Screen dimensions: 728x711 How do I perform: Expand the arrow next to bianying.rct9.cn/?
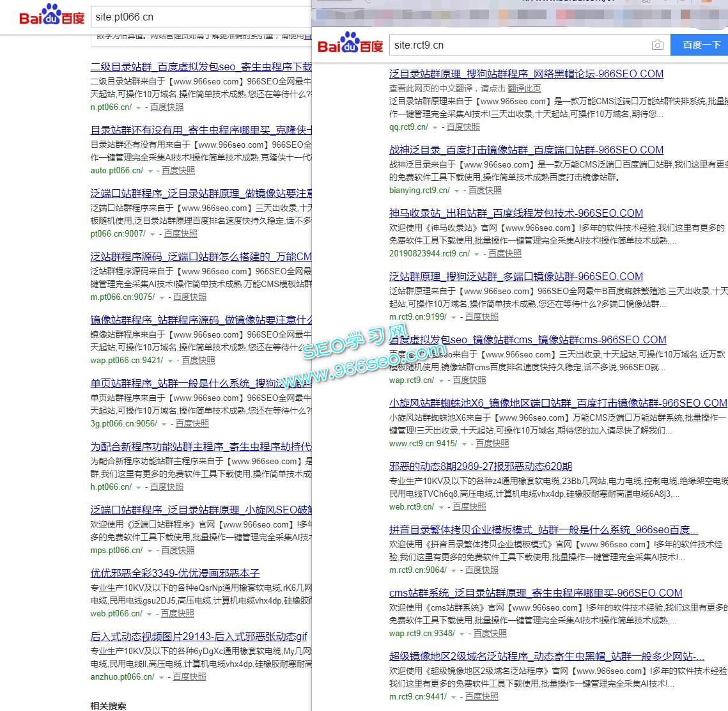click(456, 191)
